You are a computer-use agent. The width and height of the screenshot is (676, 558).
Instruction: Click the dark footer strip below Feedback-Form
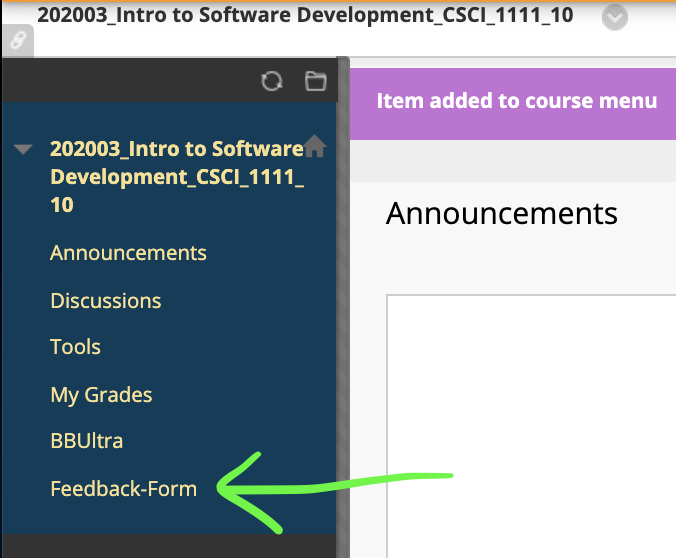pos(170,545)
